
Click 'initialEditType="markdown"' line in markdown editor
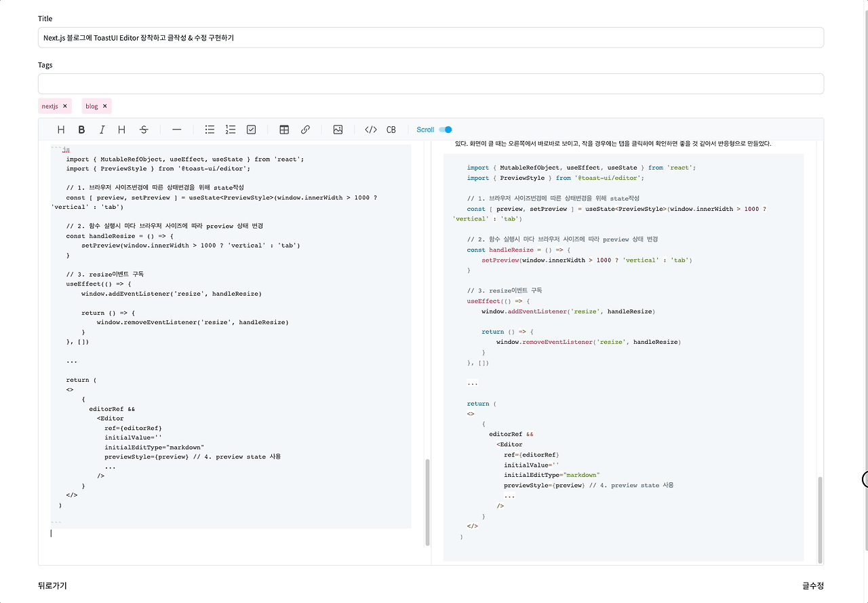[154, 447]
